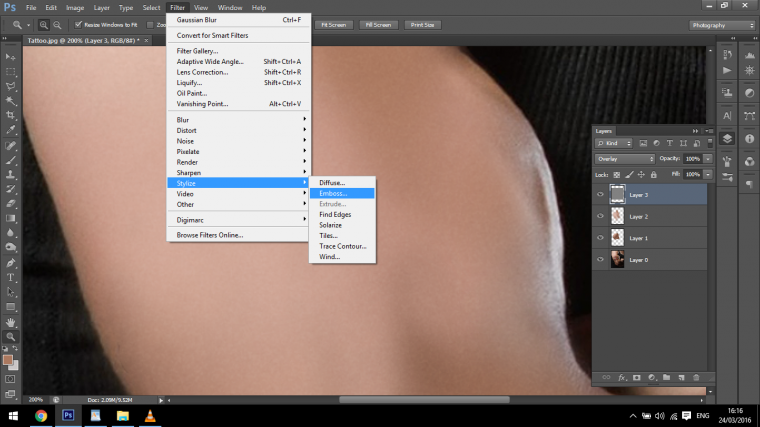Select the Pen tool
Viewport: 760px width, 427px height.
(x=10, y=263)
